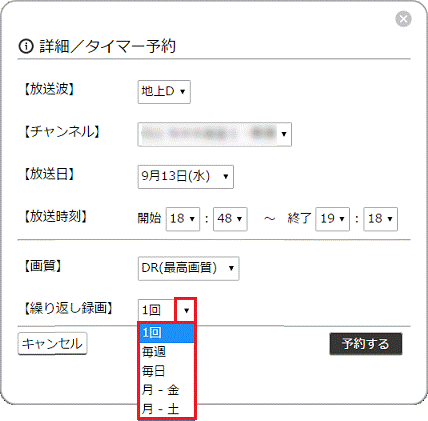
Task: Open the start hour dropdown showing 18
Action: 183,219
